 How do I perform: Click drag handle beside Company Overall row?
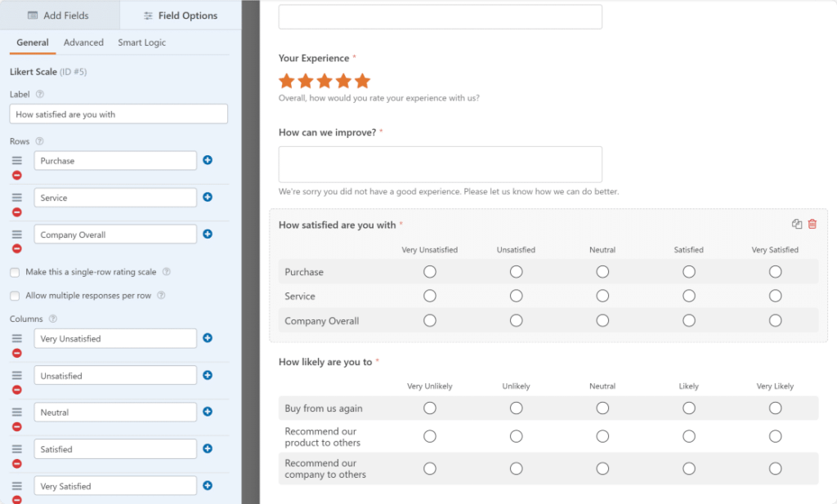click(16, 234)
